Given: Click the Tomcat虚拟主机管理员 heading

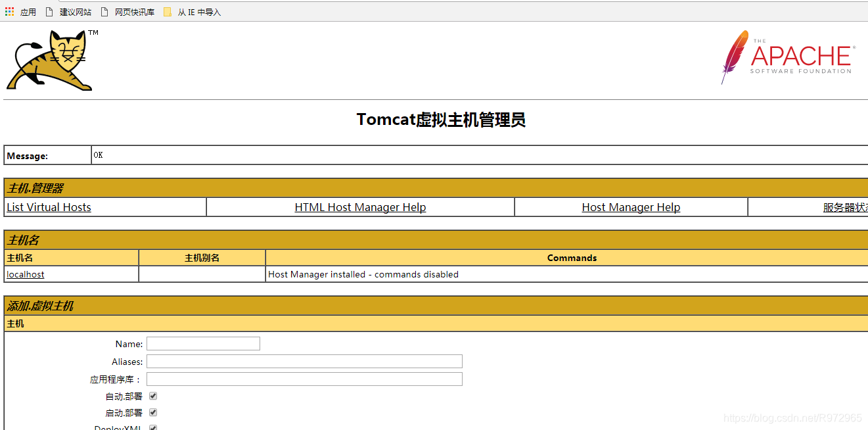Looking at the screenshot, I should (441, 120).
